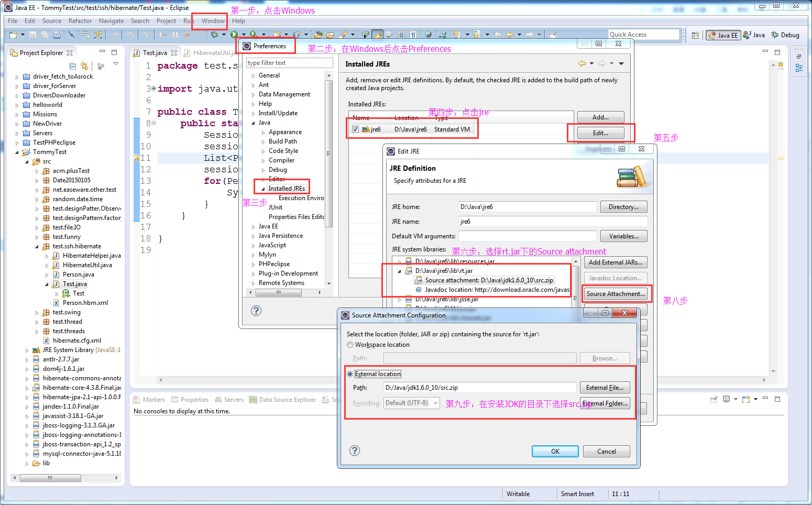Click the Previous Annotation arrow icon

(476, 35)
